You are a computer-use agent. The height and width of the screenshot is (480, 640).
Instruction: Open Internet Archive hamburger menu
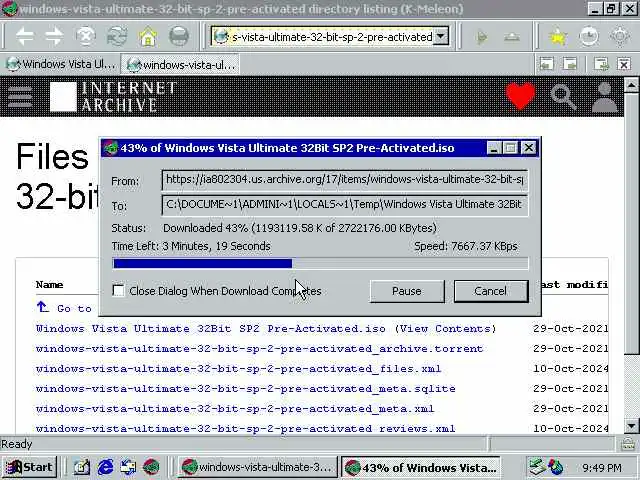(20, 97)
